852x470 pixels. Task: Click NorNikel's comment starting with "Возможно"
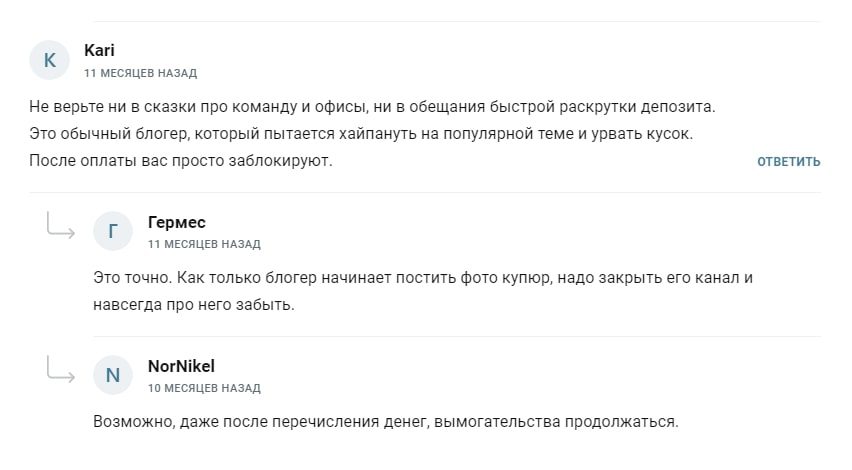click(x=385, y=421)
